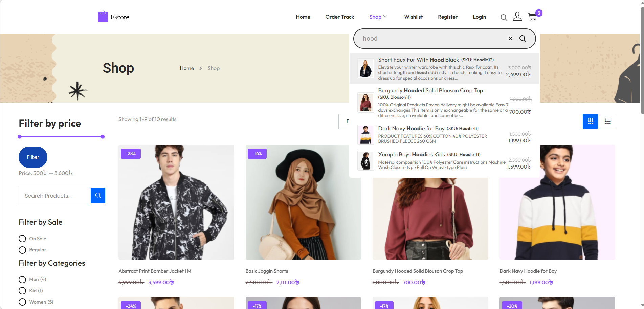This screenshot has width=644, height=309.
Task: Click the E-store shopping bag logo
Action: point(103,17)
